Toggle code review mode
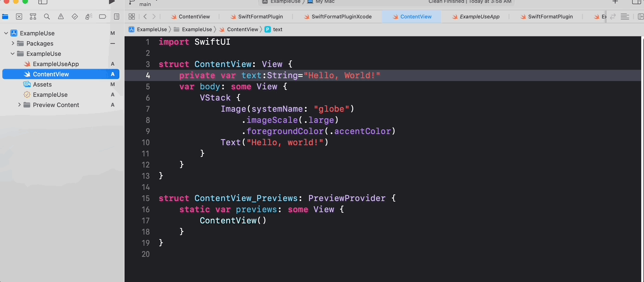This screenshot has height=282, width=644. tap(612, 16)
